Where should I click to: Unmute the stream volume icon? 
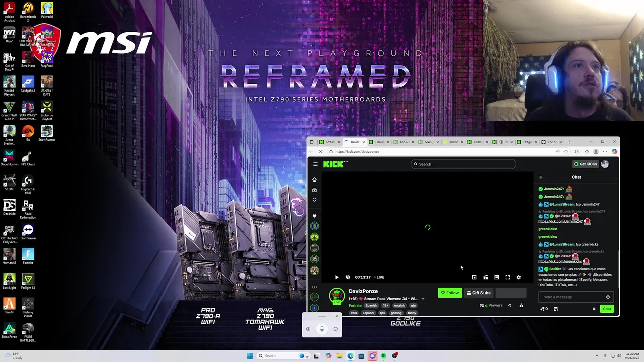click(x=348, y=277)
